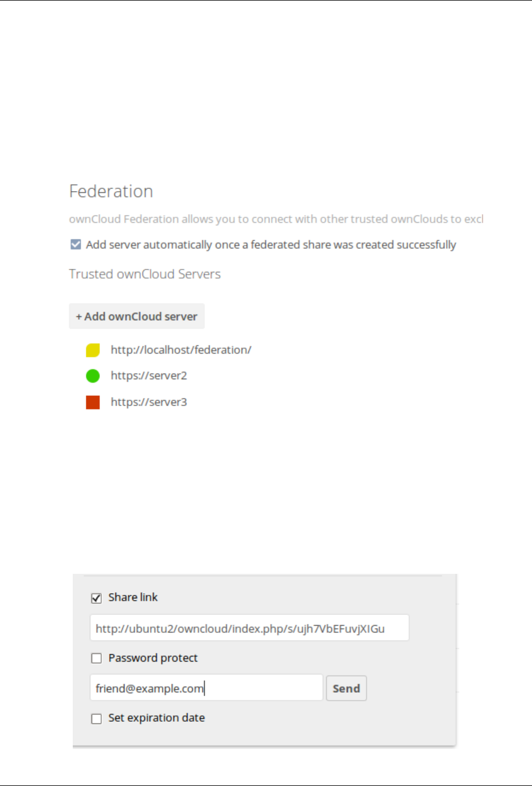Select the https://server3 entry

coord(149,402)
